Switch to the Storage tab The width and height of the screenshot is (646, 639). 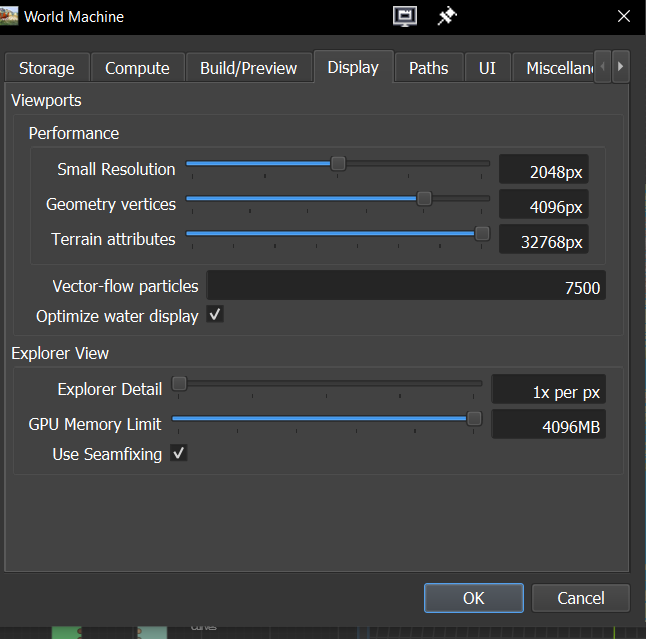(47, 68)
